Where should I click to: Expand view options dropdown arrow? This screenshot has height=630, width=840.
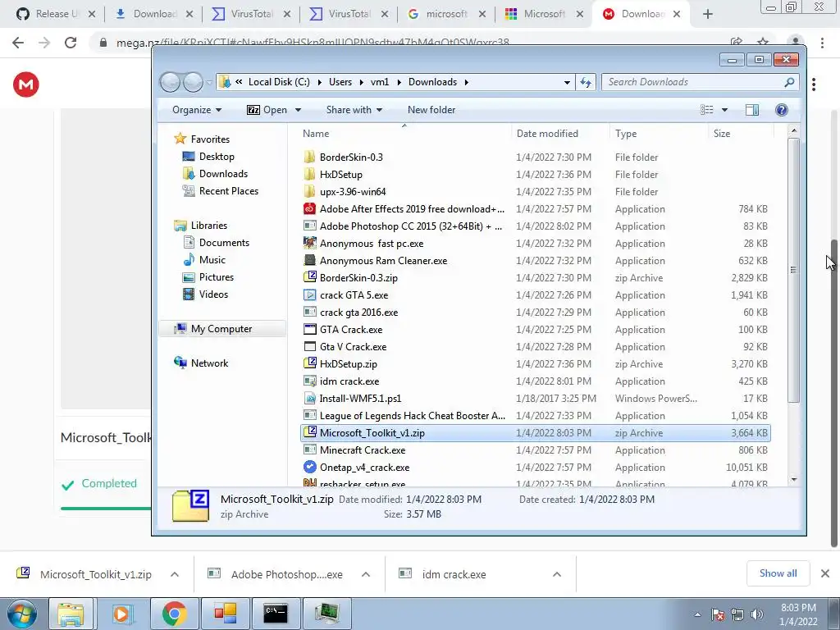click(x=724, y=110)
